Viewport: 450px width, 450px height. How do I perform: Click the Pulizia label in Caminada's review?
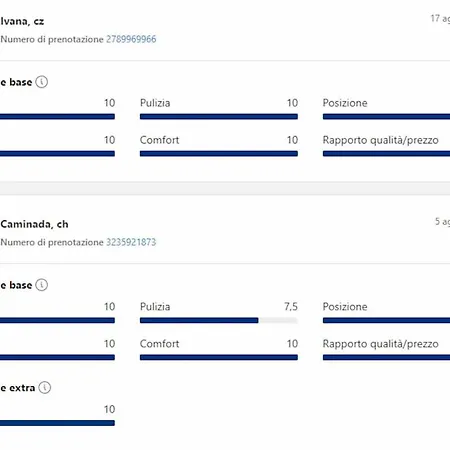tap(155, 307)
